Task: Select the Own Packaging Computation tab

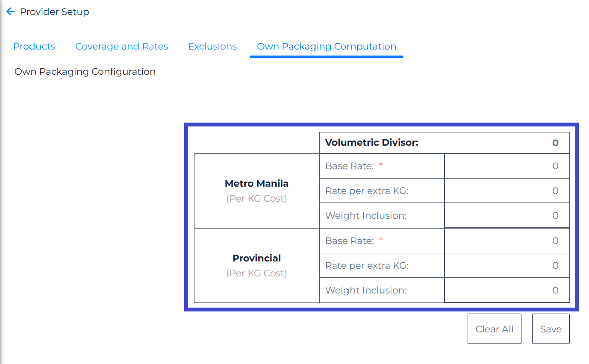Action: [327, 47]
